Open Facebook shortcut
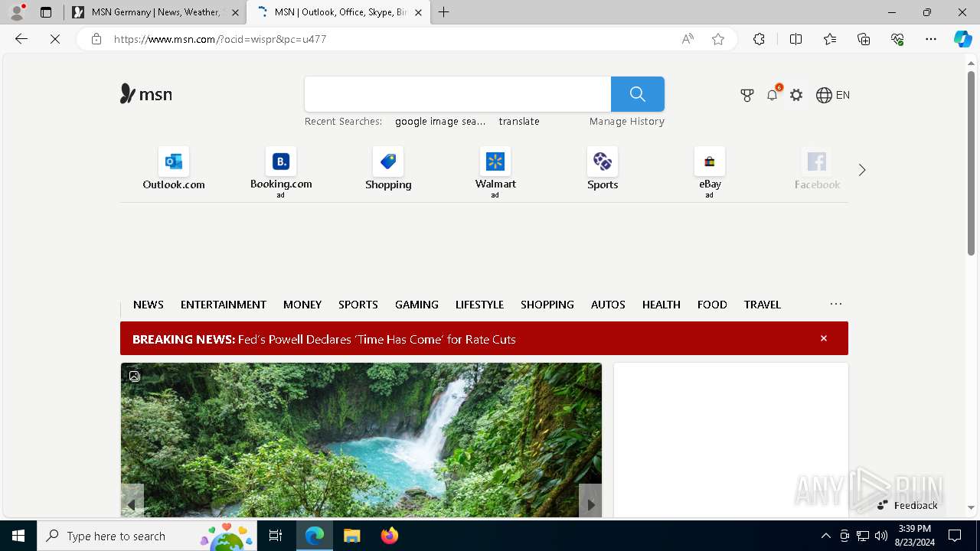 (817, 168)
